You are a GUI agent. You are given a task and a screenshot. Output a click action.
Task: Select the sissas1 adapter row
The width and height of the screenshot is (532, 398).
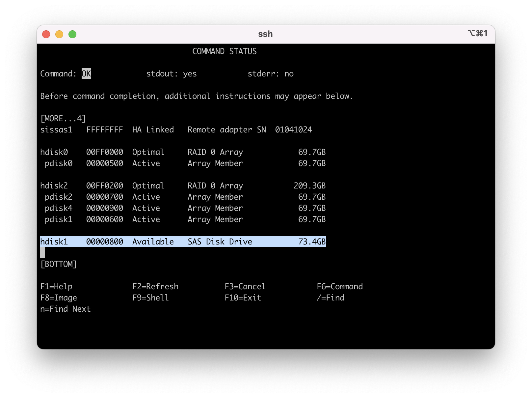176,130
